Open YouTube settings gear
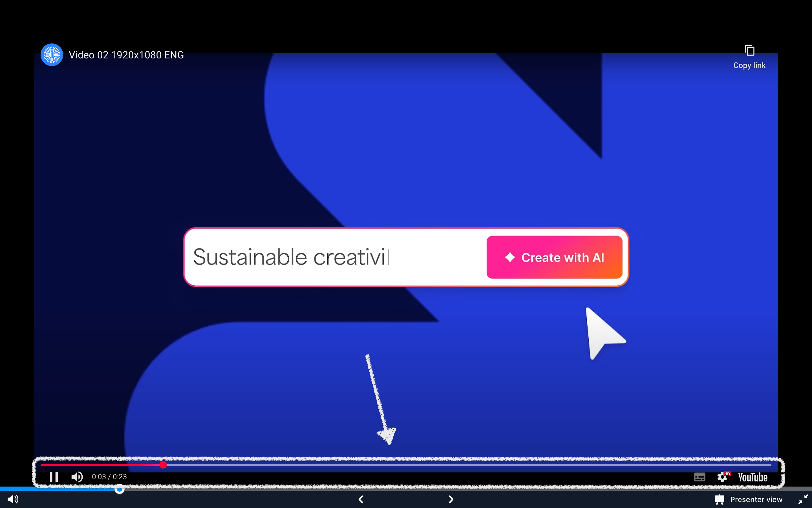This screenshot has height=508, width=812. click(723, 477)
